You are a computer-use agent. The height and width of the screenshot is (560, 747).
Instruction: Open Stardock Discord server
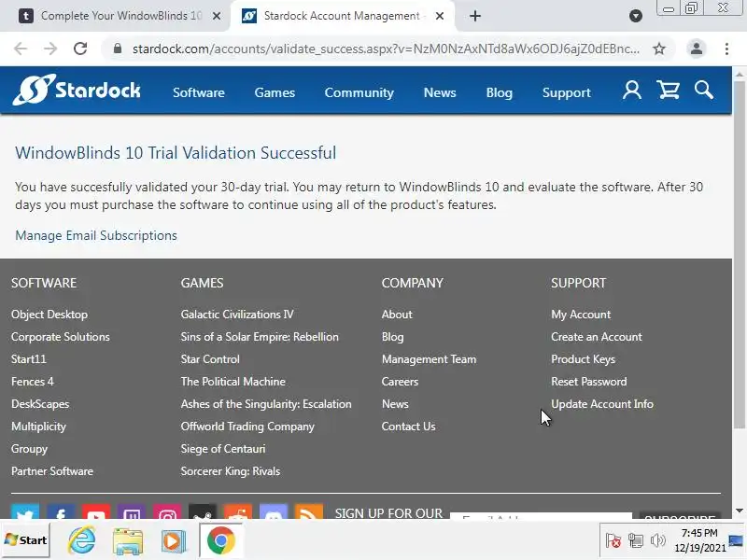274,511
